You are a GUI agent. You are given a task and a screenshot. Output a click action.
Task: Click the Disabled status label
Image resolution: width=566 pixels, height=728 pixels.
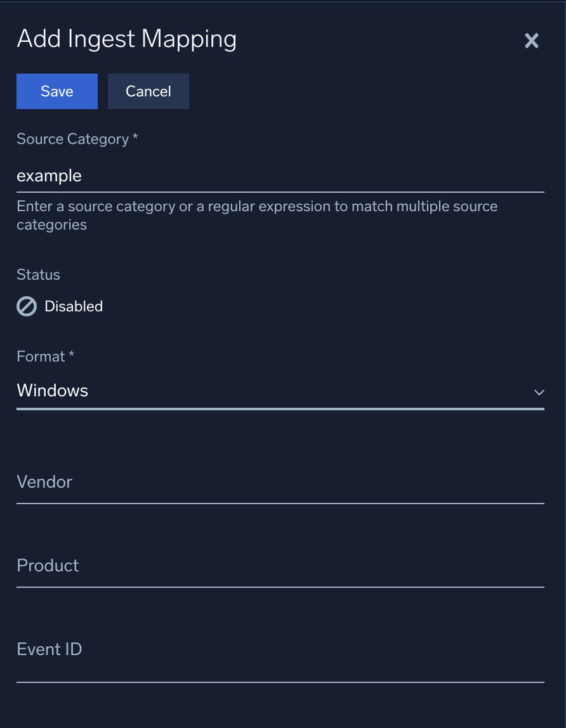point(74,307)
